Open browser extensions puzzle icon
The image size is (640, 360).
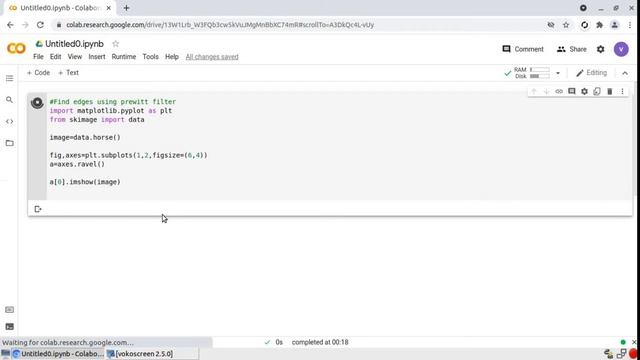(600, 25)
